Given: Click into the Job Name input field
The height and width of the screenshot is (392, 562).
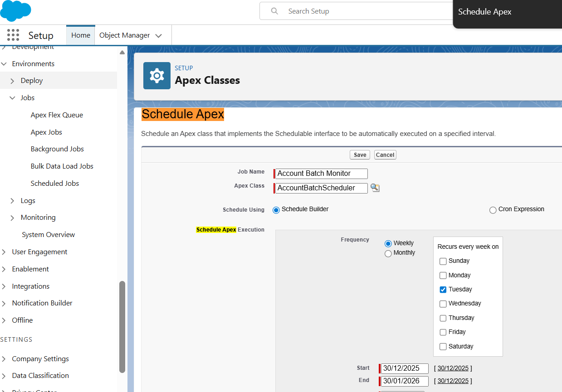Looking at the screenshot, I should tap(321, 174).
